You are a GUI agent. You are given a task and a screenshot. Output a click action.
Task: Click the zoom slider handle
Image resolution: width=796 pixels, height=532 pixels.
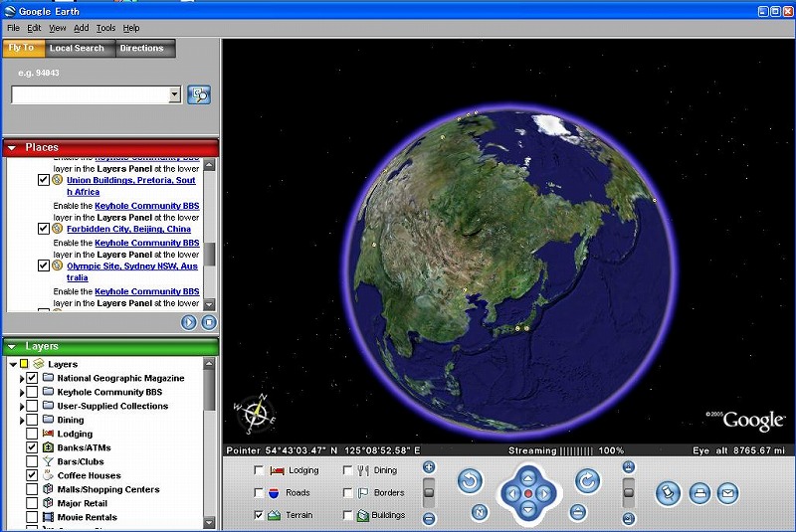tap(429, 492)
